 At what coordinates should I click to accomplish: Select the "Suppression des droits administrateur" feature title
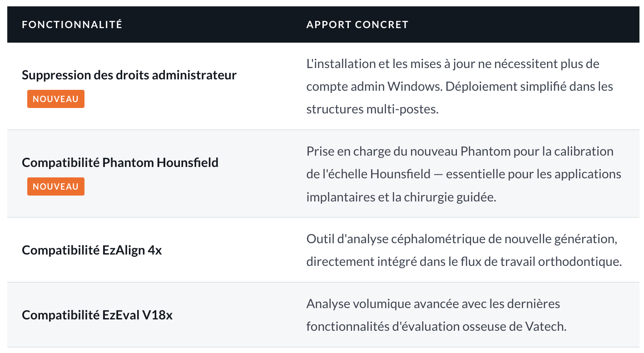[x=129, y=75]
